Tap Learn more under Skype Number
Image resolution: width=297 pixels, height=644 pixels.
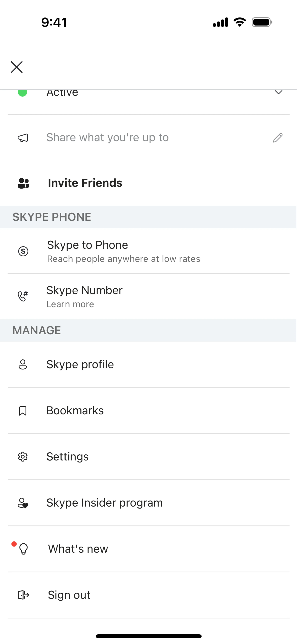[x=70, y=304]
